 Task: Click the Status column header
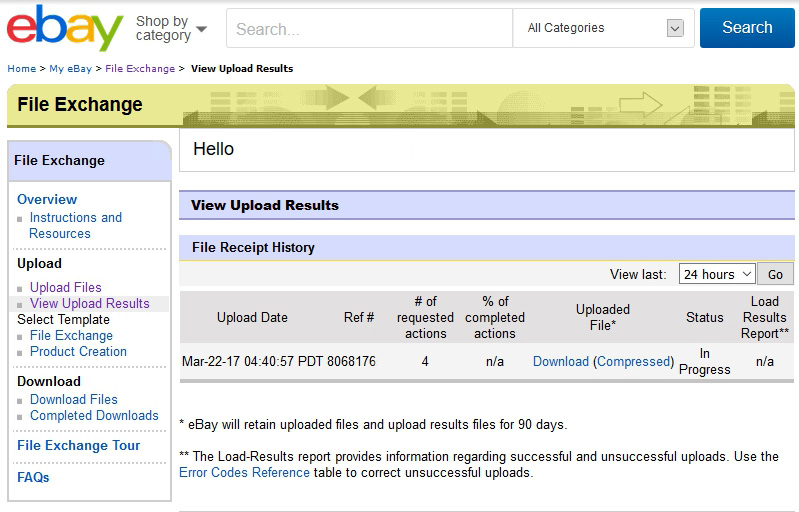pyautogui.click(x=705, y=317)
